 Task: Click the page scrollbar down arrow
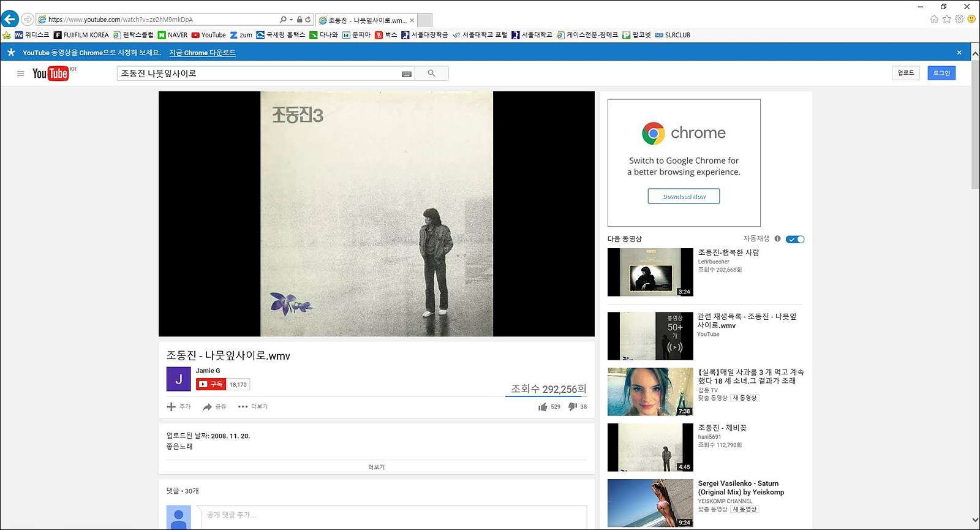point(975,520)
